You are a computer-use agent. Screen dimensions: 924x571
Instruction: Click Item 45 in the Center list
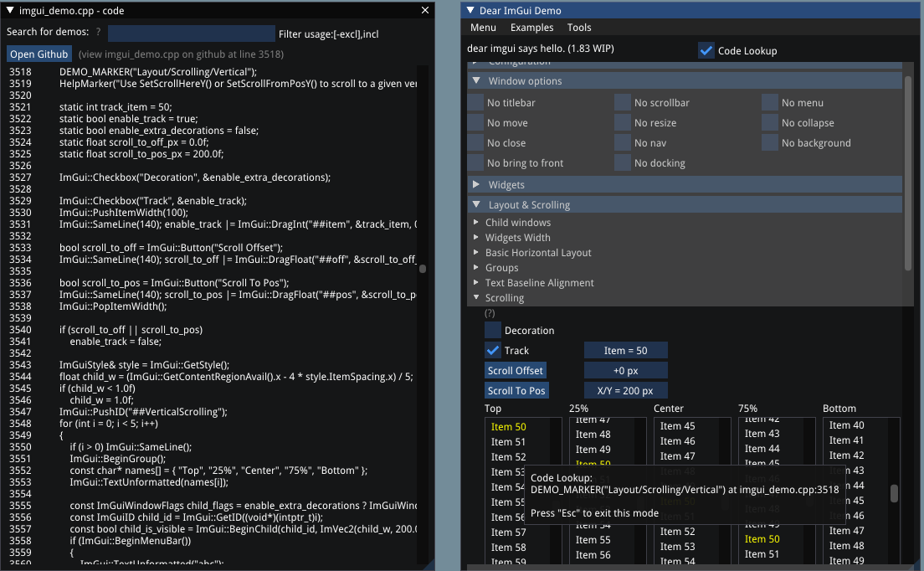(677, 426)
